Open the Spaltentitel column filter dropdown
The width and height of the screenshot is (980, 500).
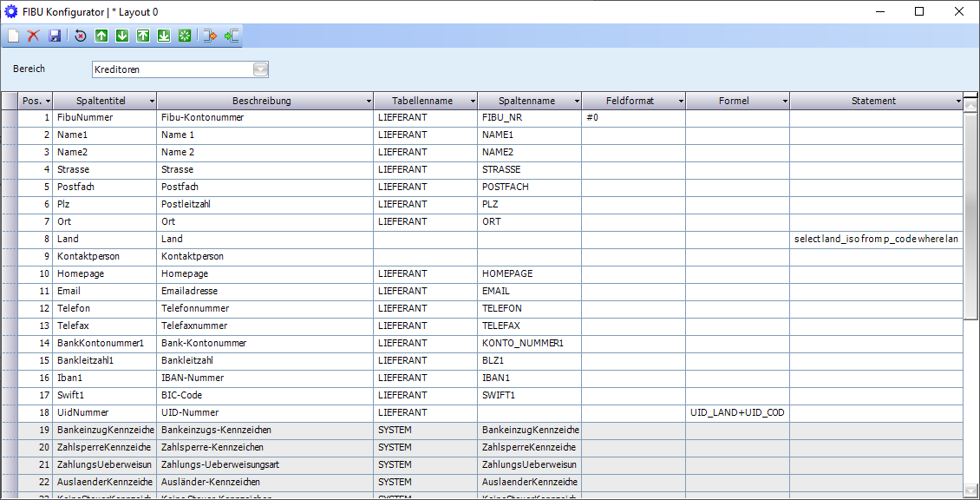152,102
